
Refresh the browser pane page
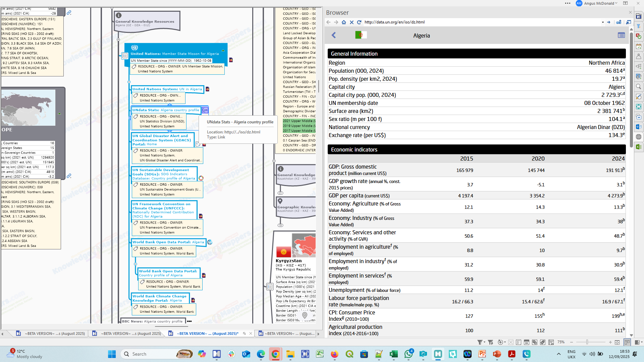point(359,22)
